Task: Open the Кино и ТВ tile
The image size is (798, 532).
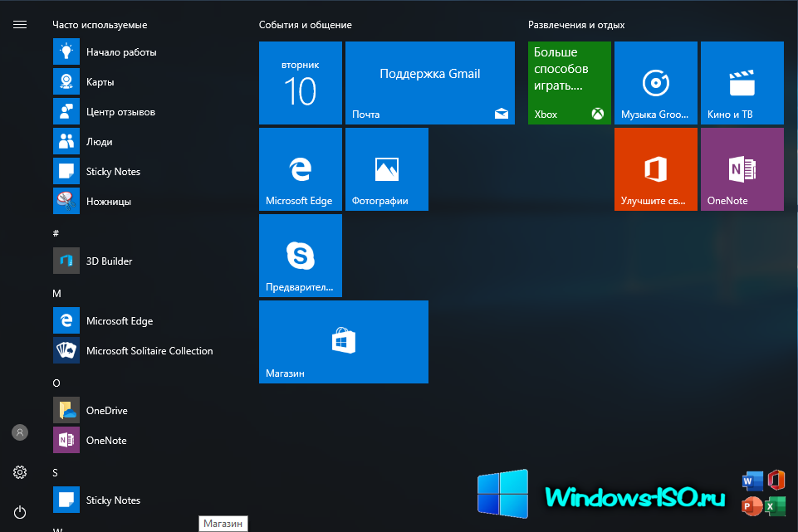Action: (x=742, y=83)
